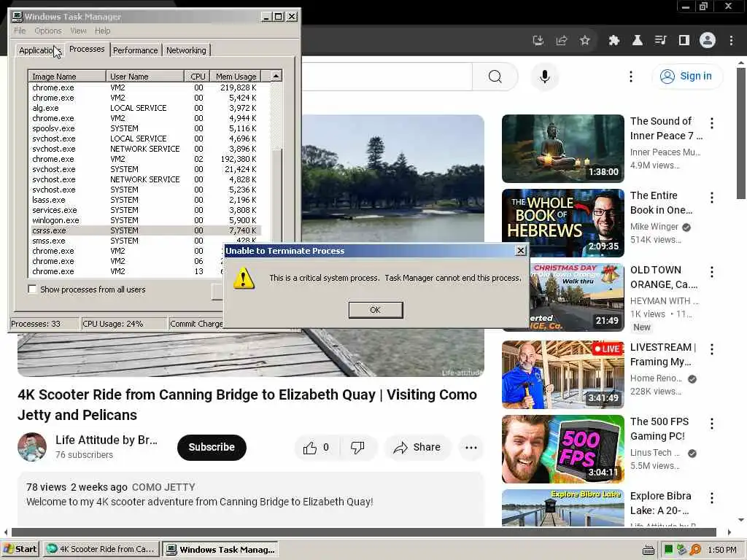The width and height of the screenshot is (747, 560).
Task: Open the Options menu in Task Manager
Action: (x=48, y=31)
